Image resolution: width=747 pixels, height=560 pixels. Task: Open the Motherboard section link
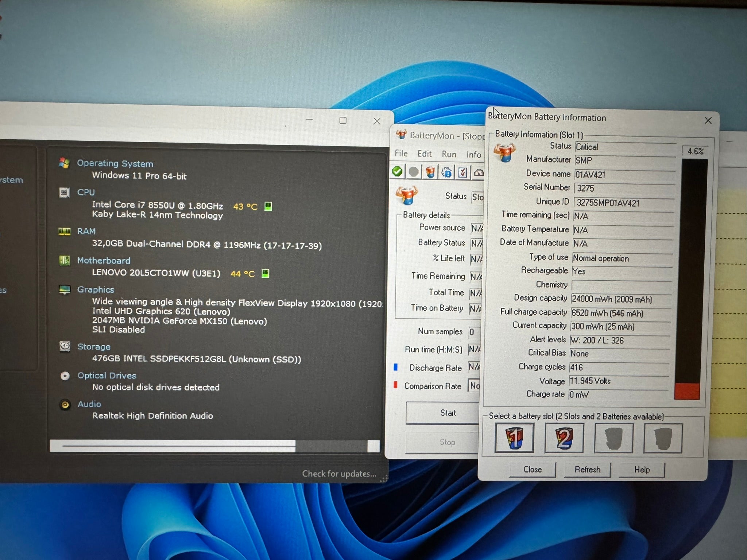tap(104, 260)
